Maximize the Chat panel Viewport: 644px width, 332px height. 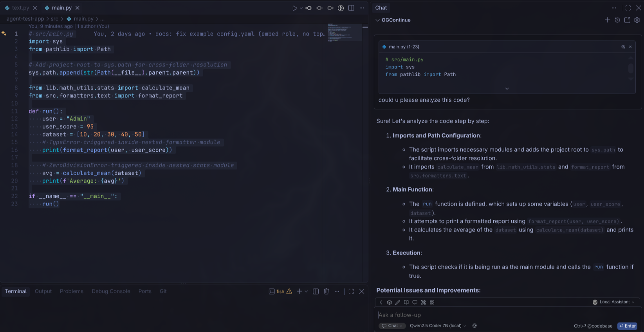[628, 8]
